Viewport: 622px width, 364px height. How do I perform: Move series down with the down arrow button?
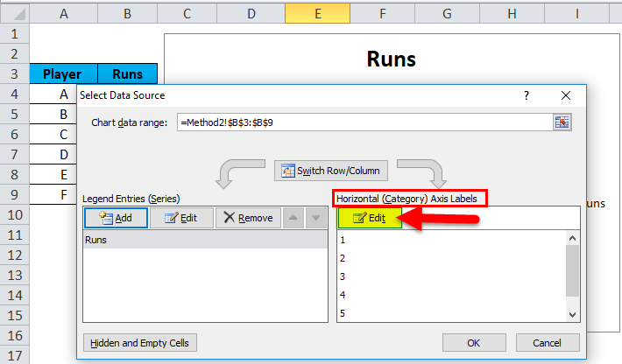(315, 218)
